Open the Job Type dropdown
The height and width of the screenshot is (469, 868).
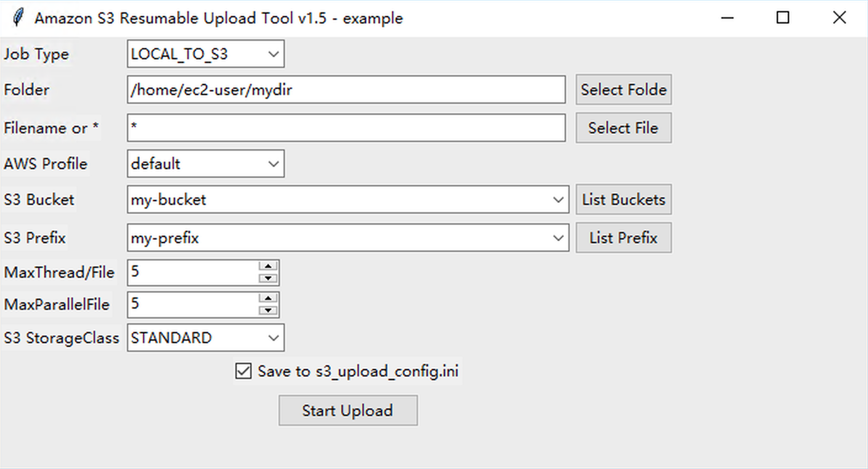click(274, 54)
